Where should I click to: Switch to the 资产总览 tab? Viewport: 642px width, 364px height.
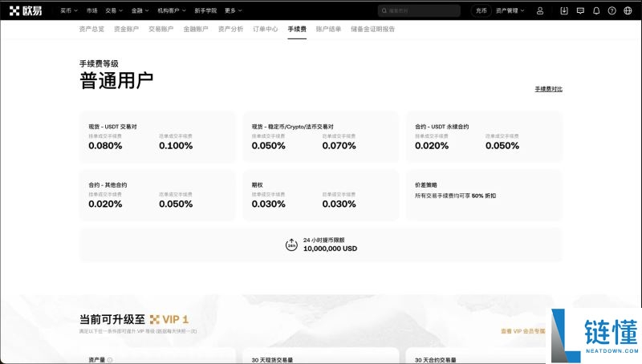(91, 29)
